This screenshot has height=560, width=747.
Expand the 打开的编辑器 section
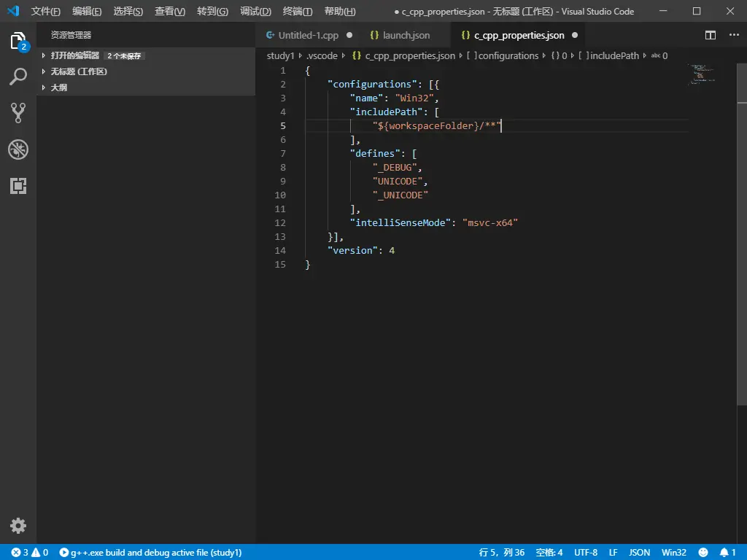tap(74, 55)
